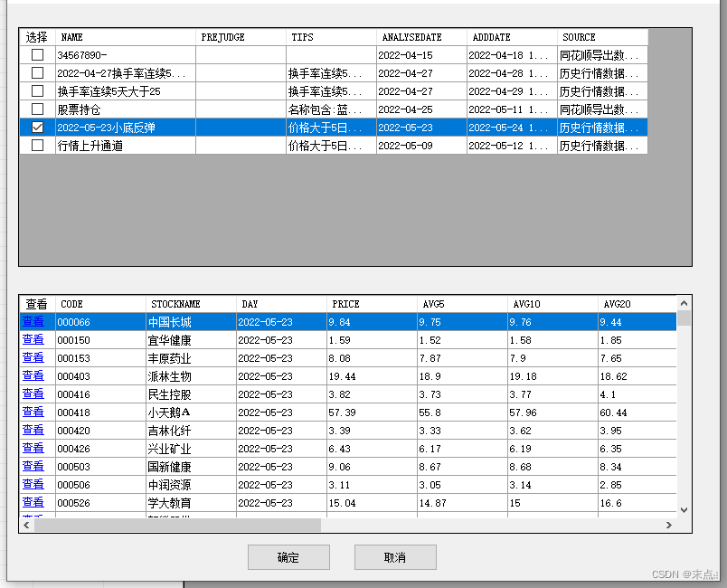The image size is (727, 588).
Task: Open 查看 link for 000403 派林生物
Action: pos(33,375)
